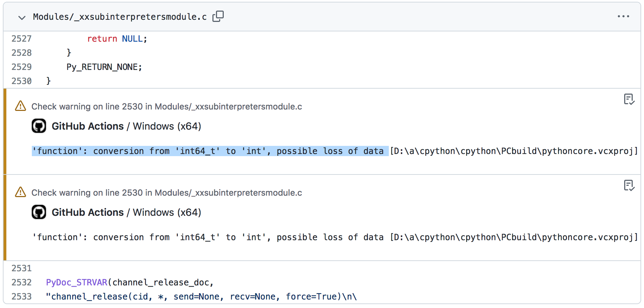Select line number 2527
This screenshot has height=308, width=644.
point(22,38)
